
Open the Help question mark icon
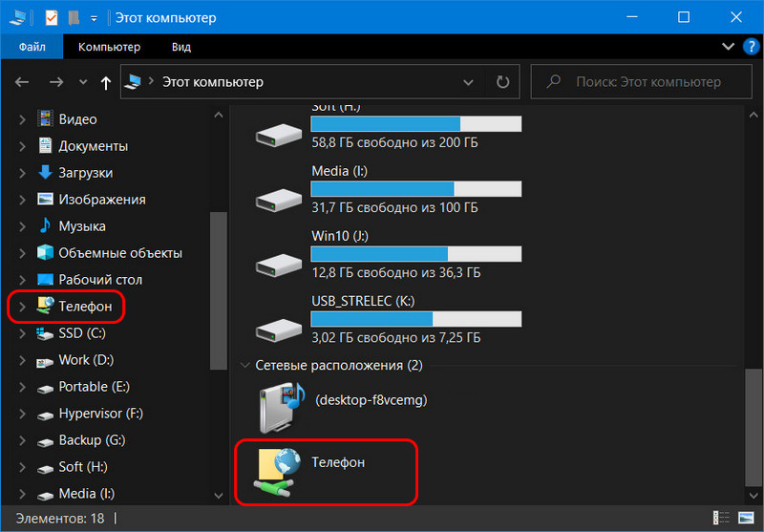pos(751,47)
